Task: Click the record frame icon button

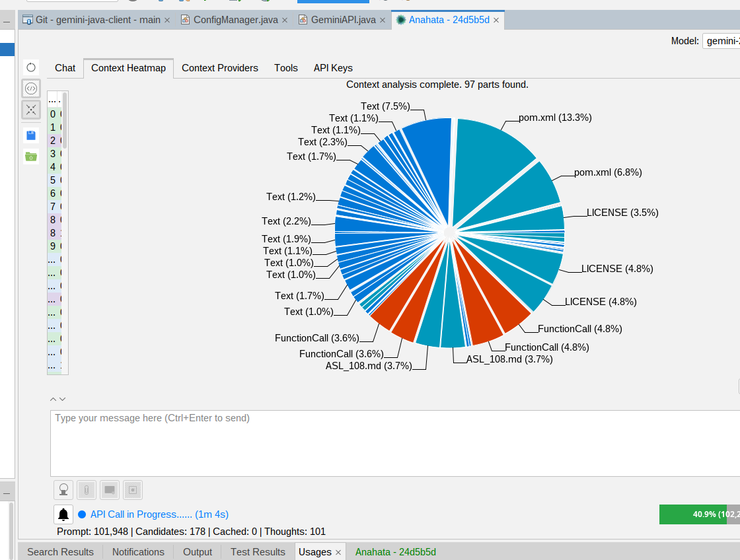Action: [x=133, y=490]
